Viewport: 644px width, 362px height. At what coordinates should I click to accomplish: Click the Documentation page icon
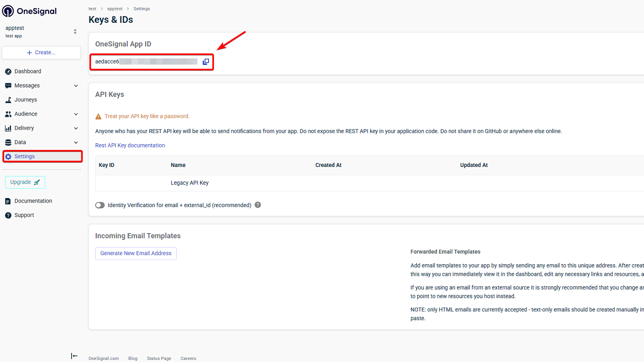point(8,201)
